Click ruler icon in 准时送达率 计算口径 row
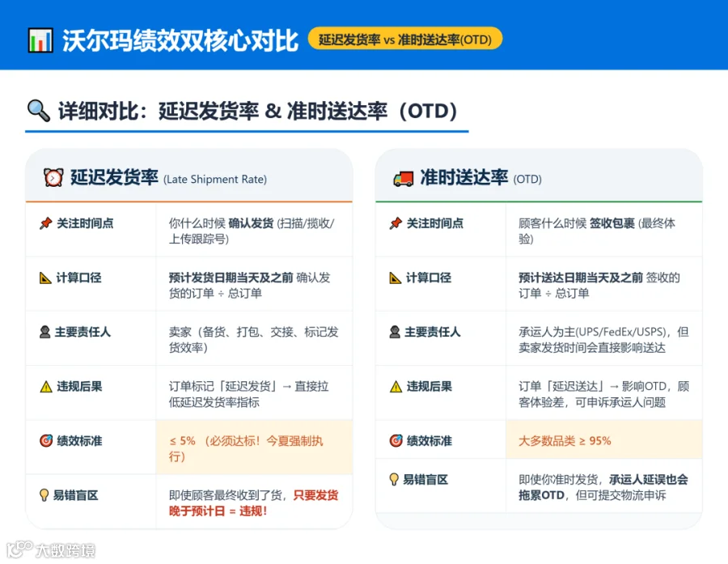Viewport: 728px width, 564px height. pyautogui.click(x=395, y=278)
